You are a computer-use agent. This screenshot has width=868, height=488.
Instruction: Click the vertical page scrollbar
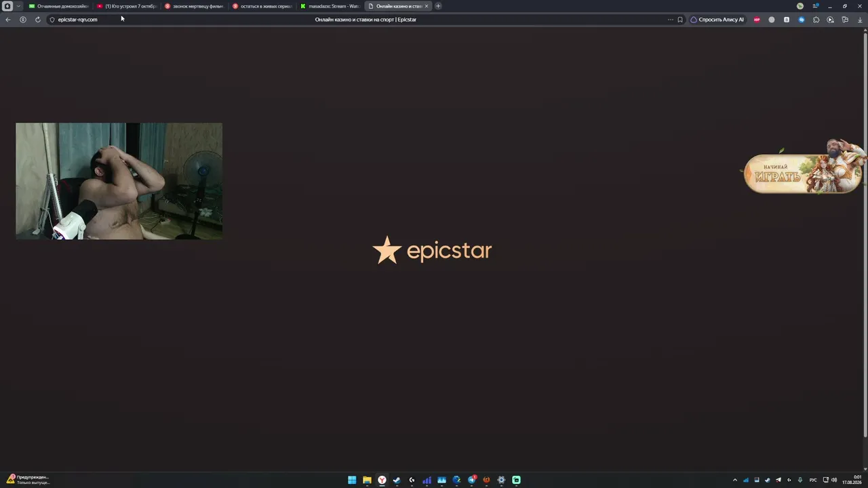point(865,234)
